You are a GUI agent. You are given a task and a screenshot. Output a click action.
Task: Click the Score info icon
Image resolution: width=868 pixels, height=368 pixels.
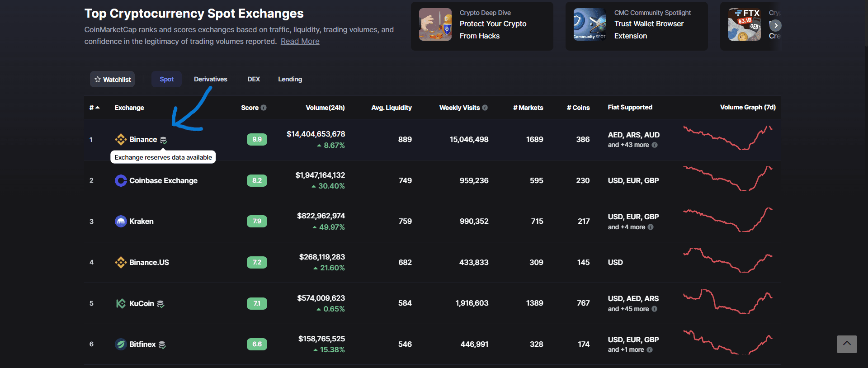[264, 108]
